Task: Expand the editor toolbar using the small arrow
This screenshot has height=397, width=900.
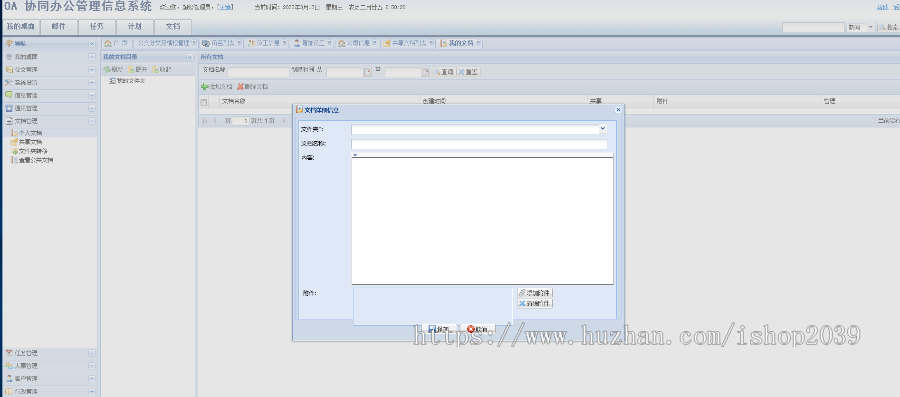Action: pyautogui.click(x=355, y=155)
